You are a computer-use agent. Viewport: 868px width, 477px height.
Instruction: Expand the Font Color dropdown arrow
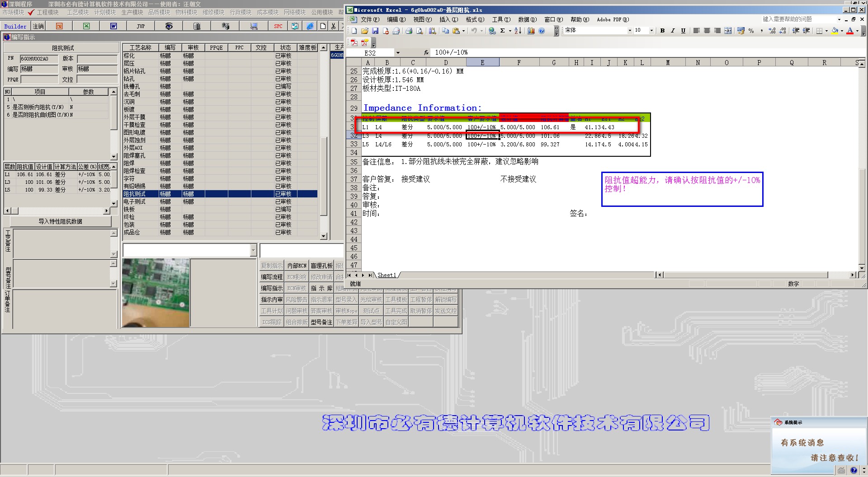click(857, 31)
